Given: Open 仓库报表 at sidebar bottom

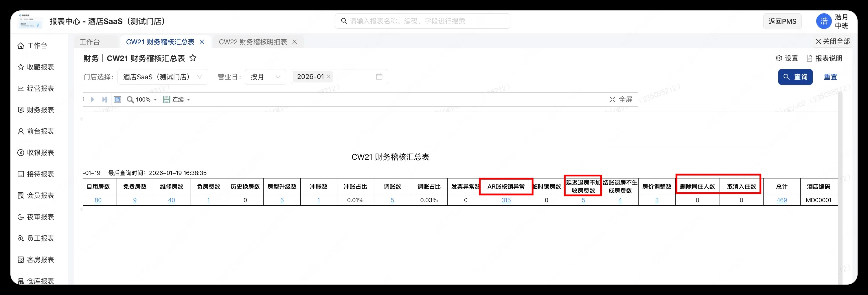Looking at the screenshot, I should coord(41,281).
